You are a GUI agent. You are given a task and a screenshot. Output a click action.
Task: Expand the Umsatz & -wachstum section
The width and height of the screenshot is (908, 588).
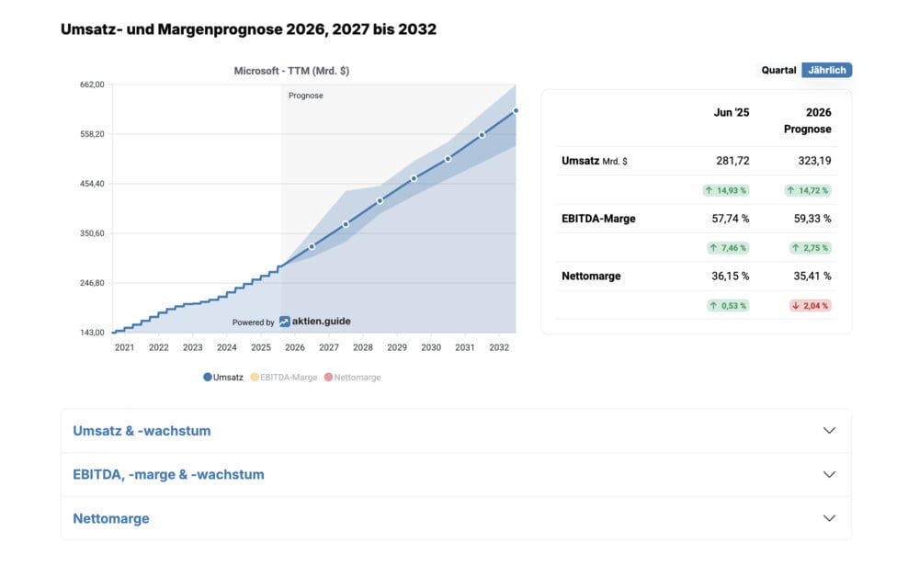point(456,431)
